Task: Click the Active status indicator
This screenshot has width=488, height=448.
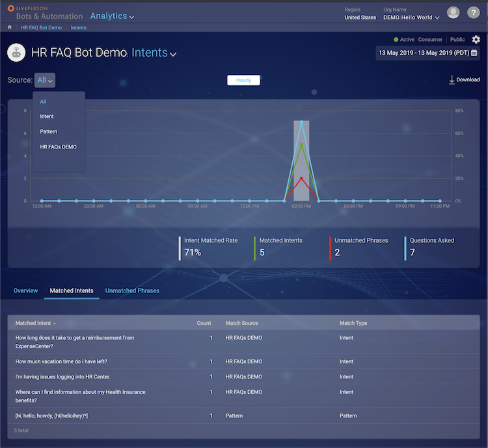Action: tap(404, 40)
